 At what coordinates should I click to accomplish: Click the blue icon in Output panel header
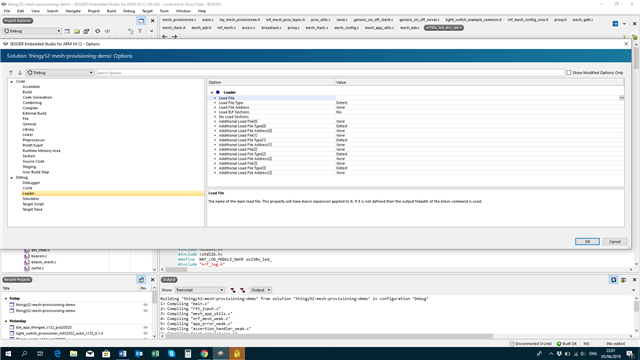tap(613, 280)
